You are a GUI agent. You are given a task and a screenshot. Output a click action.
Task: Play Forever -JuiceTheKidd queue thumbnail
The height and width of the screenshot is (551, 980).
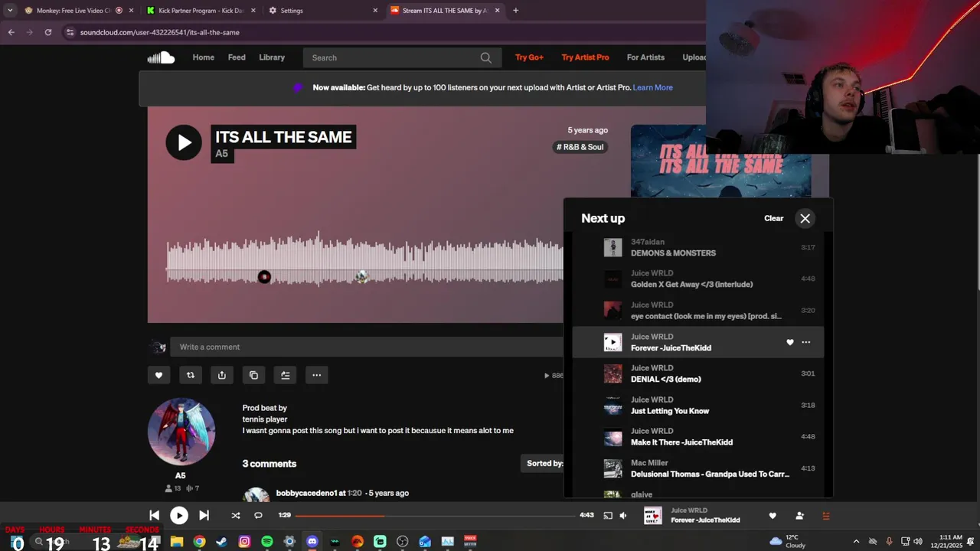[612, 342]
